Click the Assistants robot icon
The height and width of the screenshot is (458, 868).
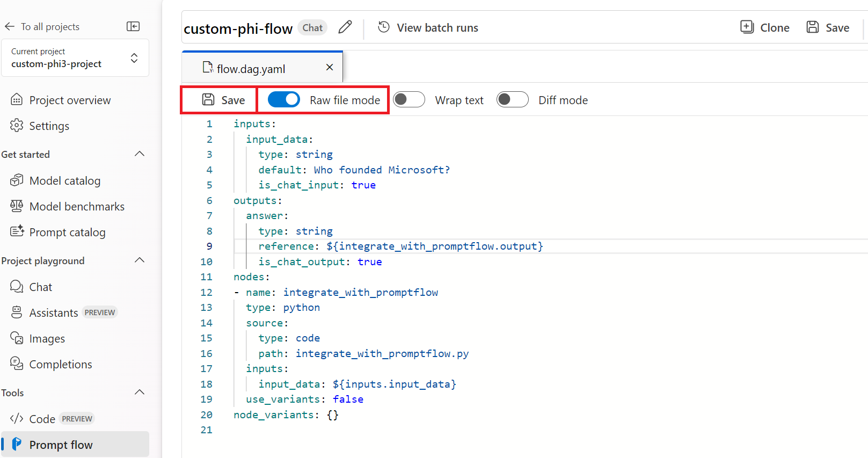(17, 312)
